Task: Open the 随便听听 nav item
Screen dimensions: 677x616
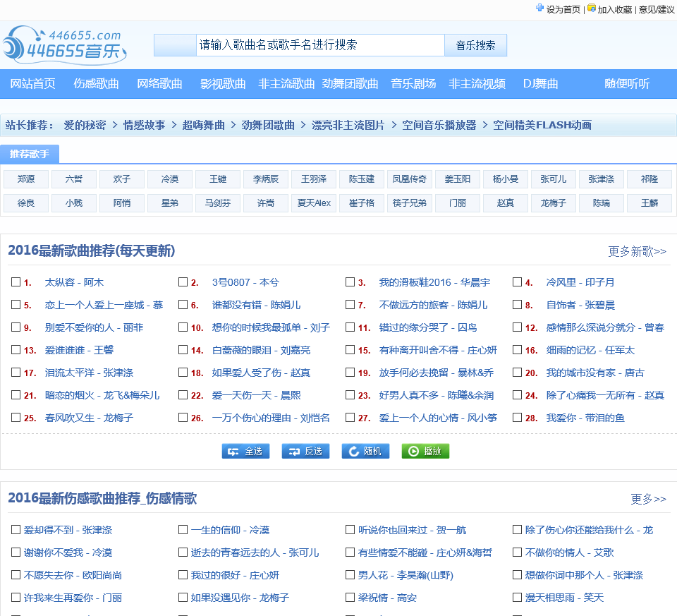Action: (627, 84)
